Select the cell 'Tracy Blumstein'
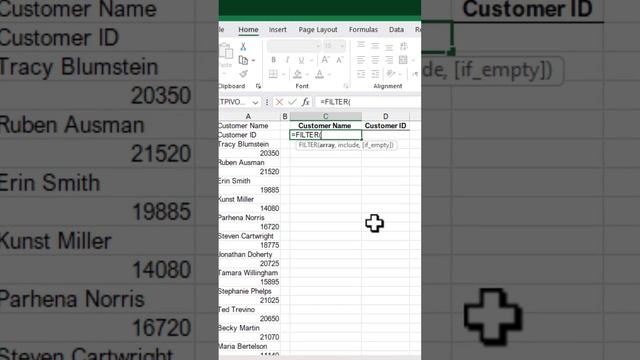This screenshot has height=360, width=640. point(249,144)
